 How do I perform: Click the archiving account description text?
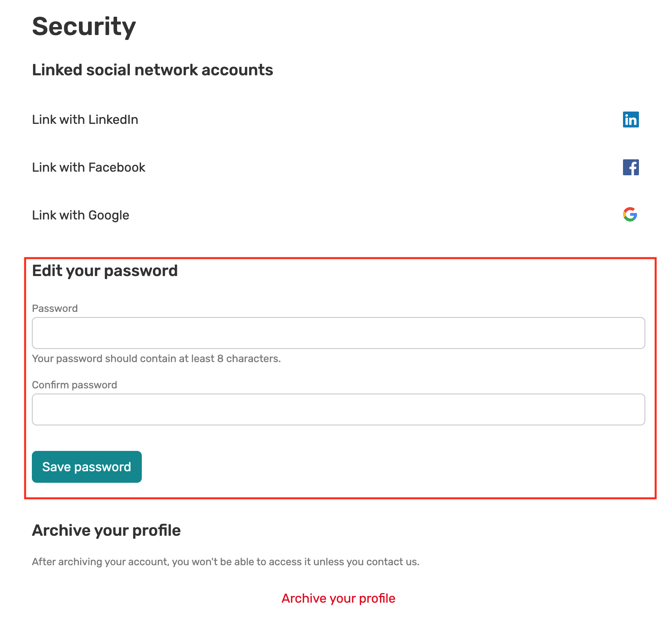coord(226,562)
